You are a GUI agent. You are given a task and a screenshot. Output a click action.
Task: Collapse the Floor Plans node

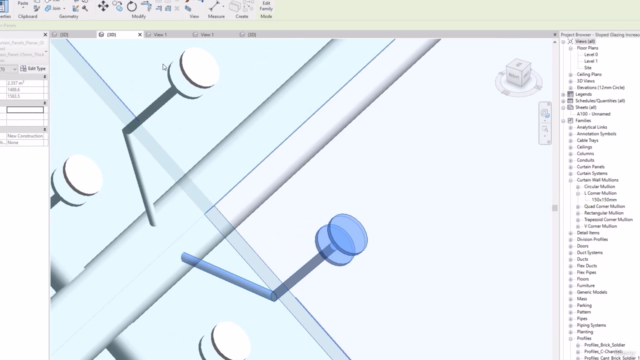[571, 48]
